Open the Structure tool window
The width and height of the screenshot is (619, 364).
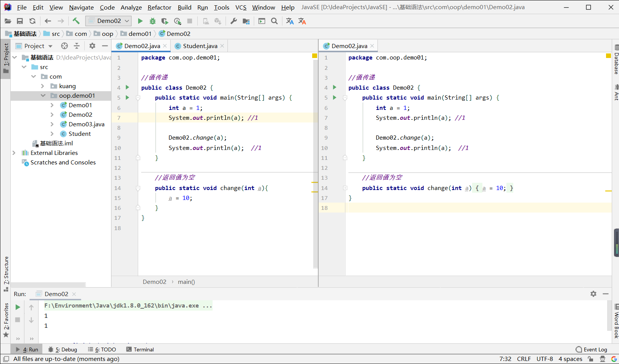[x=6, y=274]
